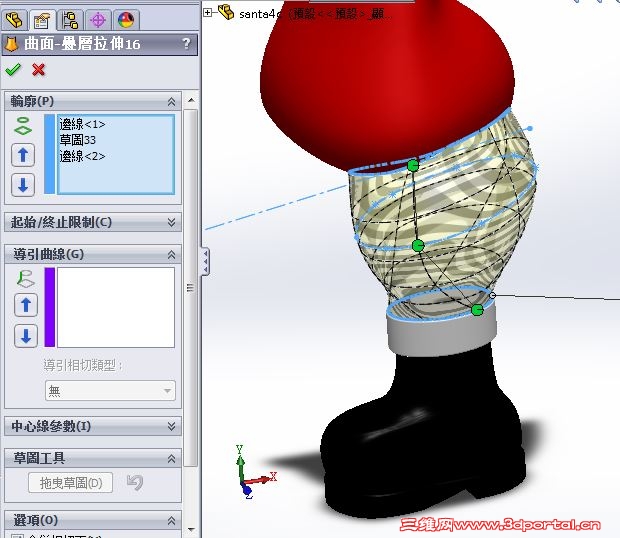The image size is (620, 538).
Task: Select 草圖33 in the profiles list
Action: pos(78,140)
